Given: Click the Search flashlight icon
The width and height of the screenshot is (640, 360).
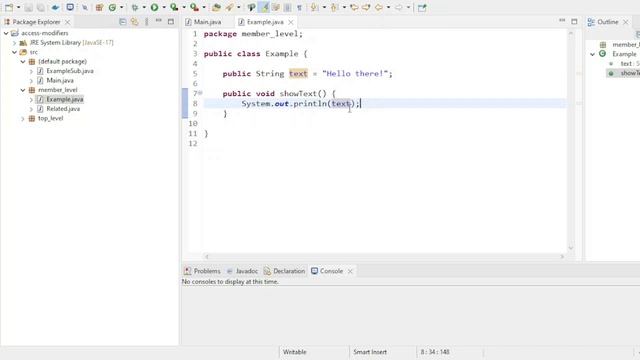Looking at the screenshot, I should [230, 7].
